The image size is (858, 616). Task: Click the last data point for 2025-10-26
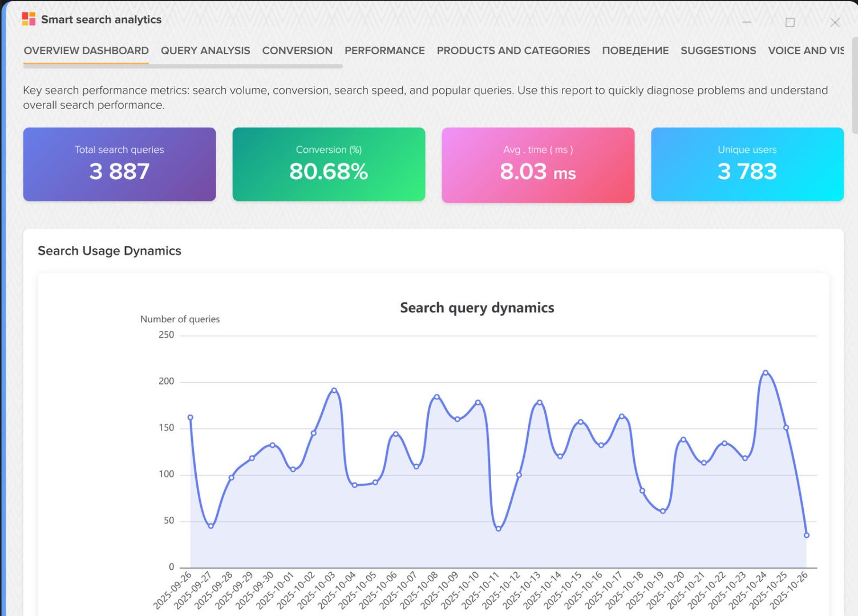coord(807,535)
